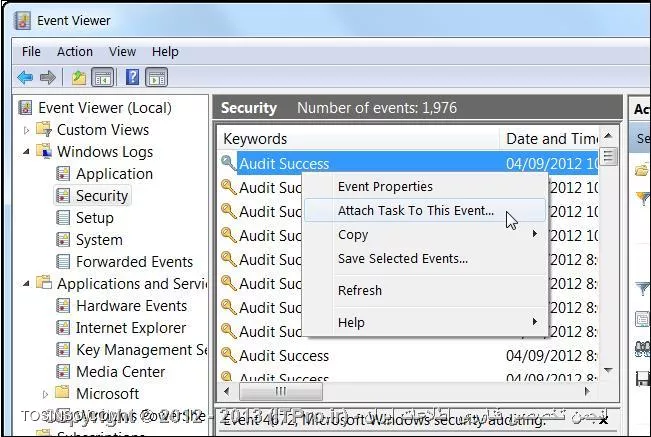Open the View menu

122,51
